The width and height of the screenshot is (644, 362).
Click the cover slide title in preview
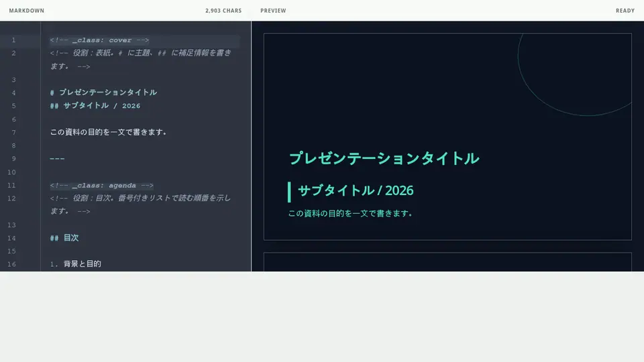(384, 158)
